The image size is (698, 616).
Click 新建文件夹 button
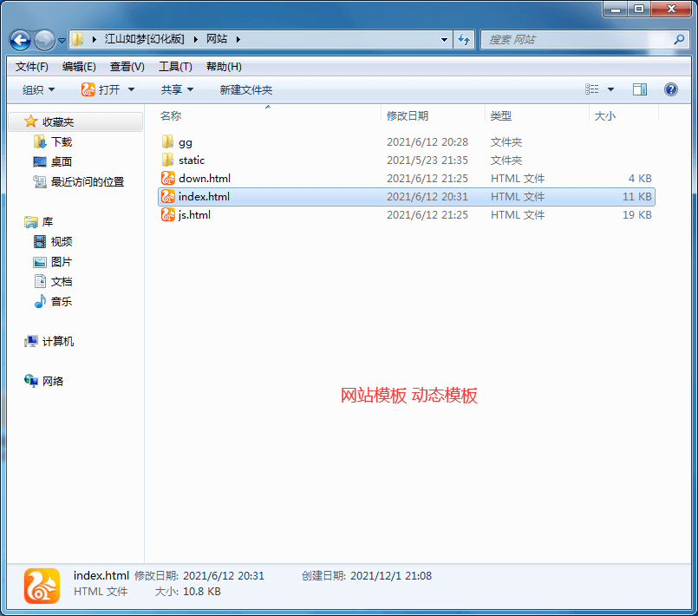coord(245,90)
